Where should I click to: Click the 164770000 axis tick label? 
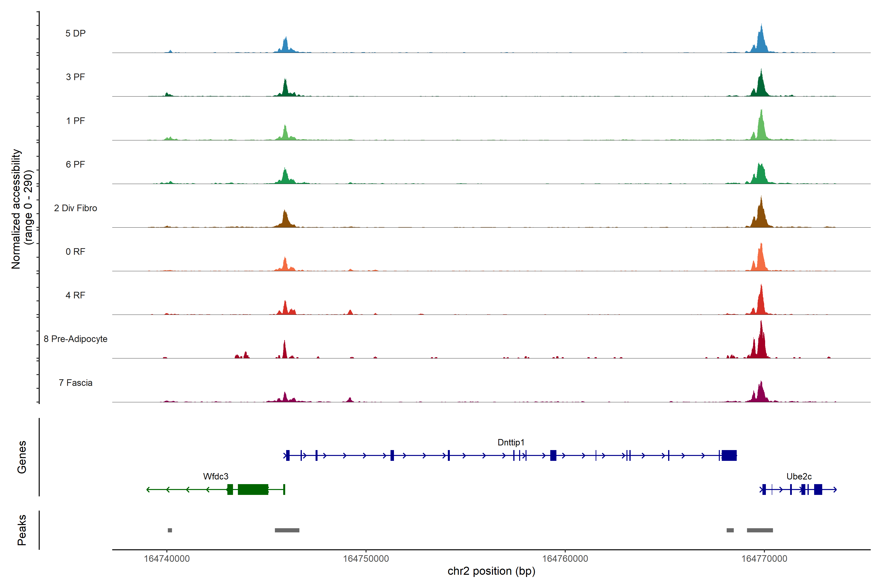[764, 558]
